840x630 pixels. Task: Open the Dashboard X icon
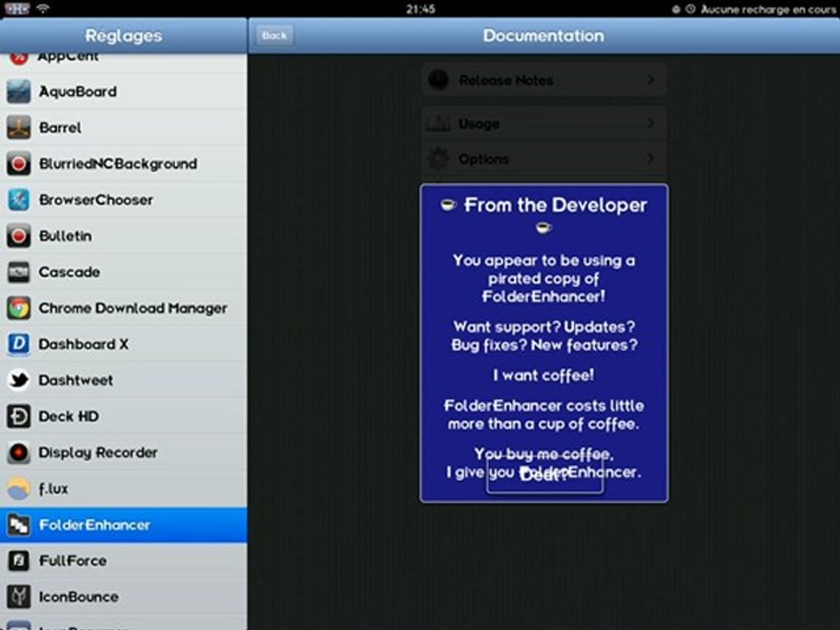pos(18,344)
